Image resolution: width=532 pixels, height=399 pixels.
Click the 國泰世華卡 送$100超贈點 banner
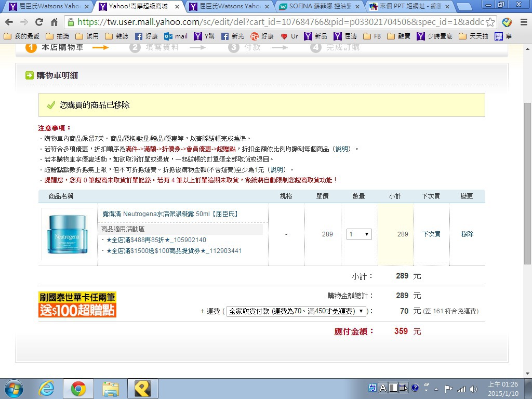click(x=77, y=304)
